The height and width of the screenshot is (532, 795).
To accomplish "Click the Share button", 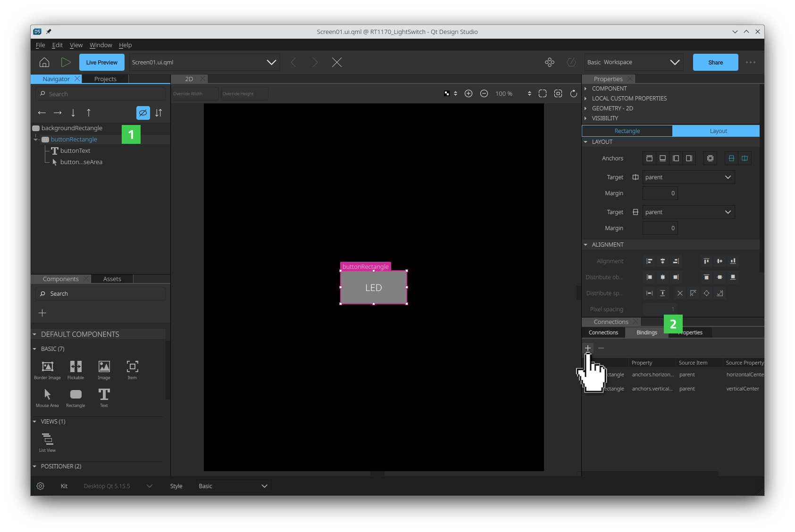I will click(715, 62).
